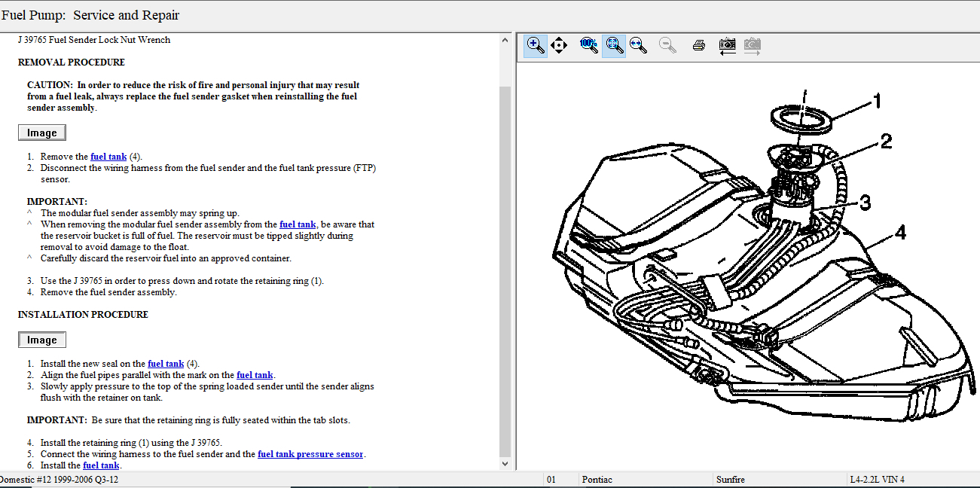Click the zoom out magnifier icon
The image size is (980, 488).
point(667,45)
